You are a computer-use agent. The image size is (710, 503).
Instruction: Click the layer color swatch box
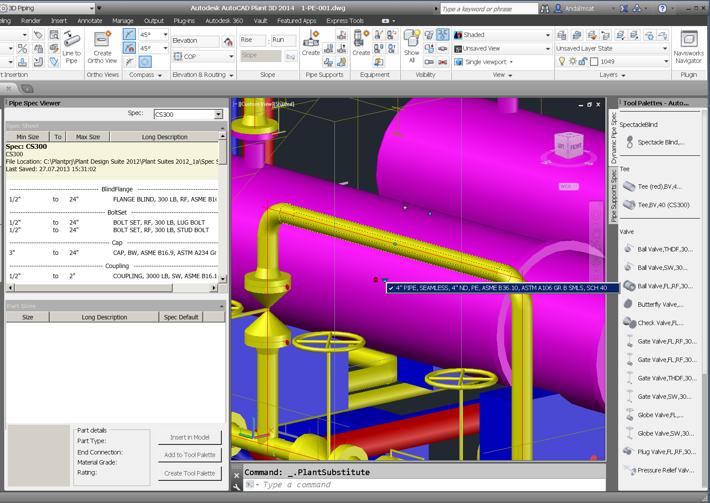click(x=594, y=61)
